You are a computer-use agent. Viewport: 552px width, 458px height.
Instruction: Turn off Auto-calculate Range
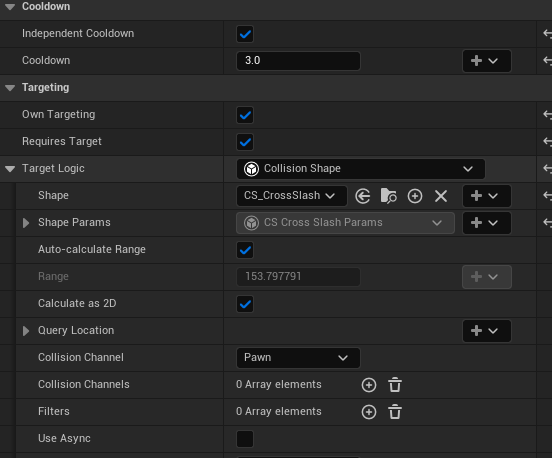click(245, 250)
